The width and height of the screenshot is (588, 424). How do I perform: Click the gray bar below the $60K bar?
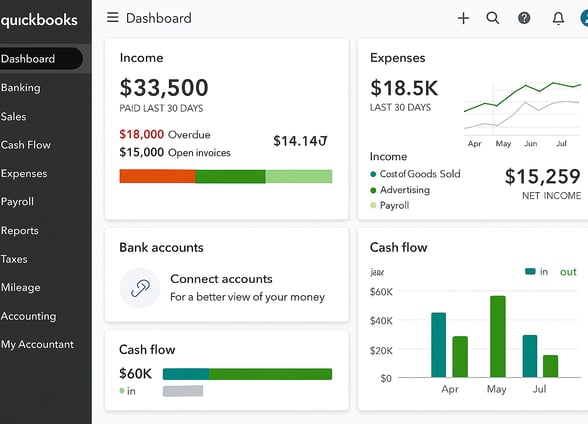pos(183,391)
